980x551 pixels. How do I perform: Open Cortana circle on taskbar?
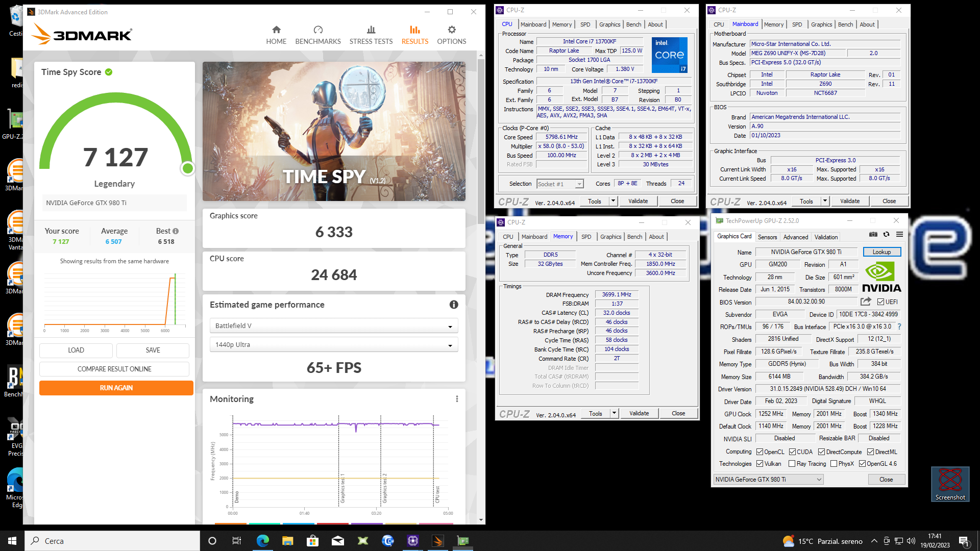[x=212, y=541]
